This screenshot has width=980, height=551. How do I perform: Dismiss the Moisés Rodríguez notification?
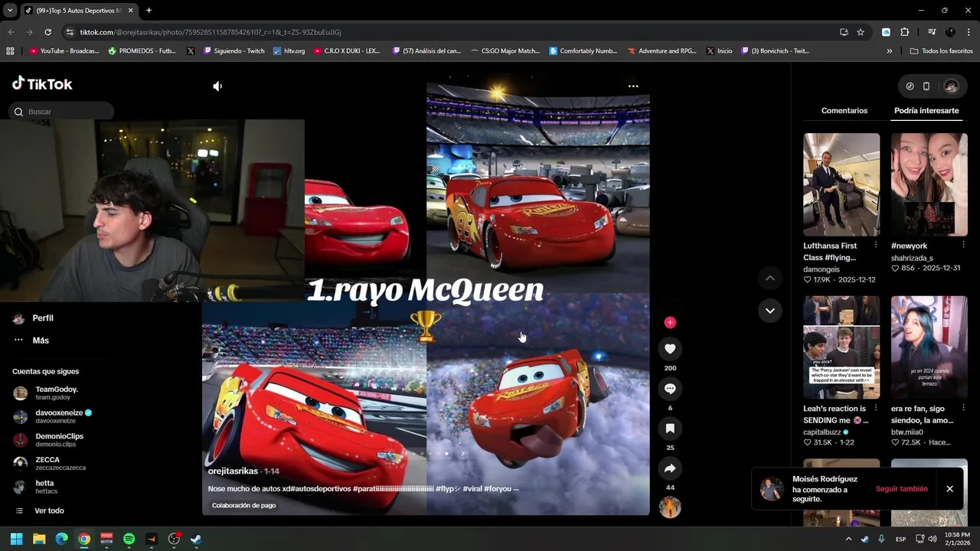[949, 489]
